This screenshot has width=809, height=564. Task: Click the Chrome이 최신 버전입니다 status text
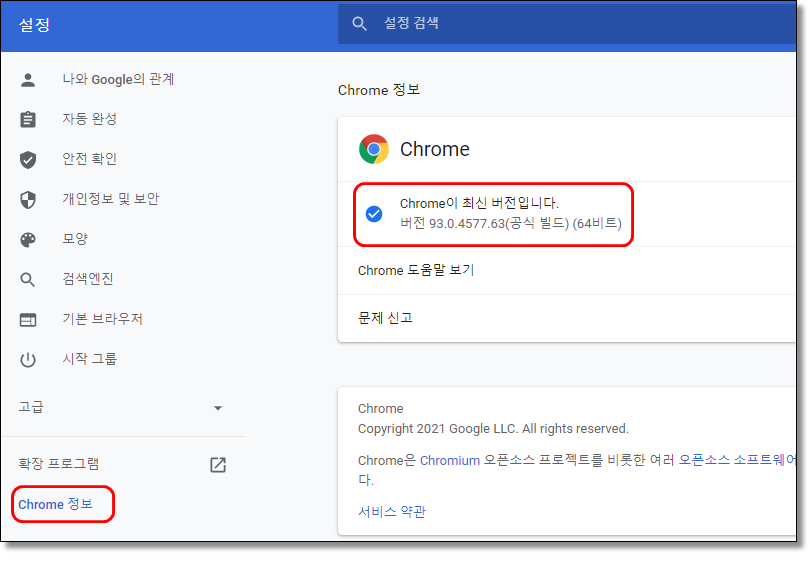coord(479,203)
